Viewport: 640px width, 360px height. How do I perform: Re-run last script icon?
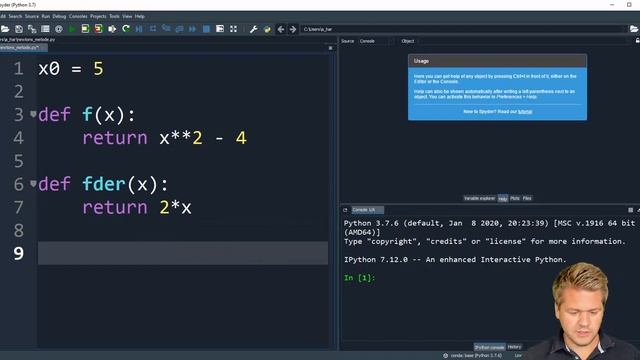[126, 29]
